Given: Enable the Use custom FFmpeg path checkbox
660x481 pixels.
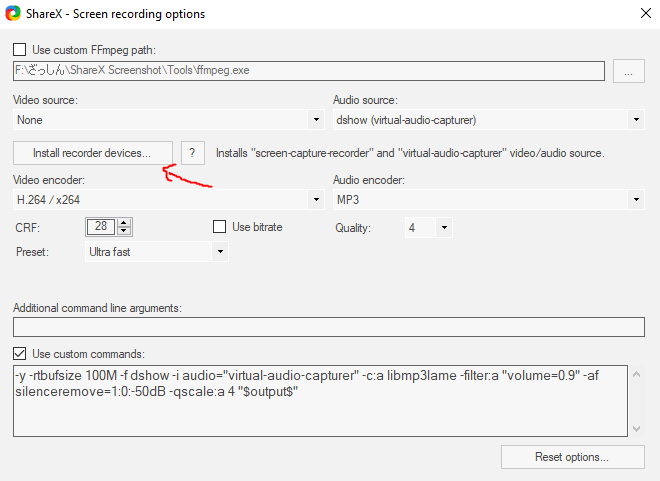Looking at the screenshot, I should point(19,50).
